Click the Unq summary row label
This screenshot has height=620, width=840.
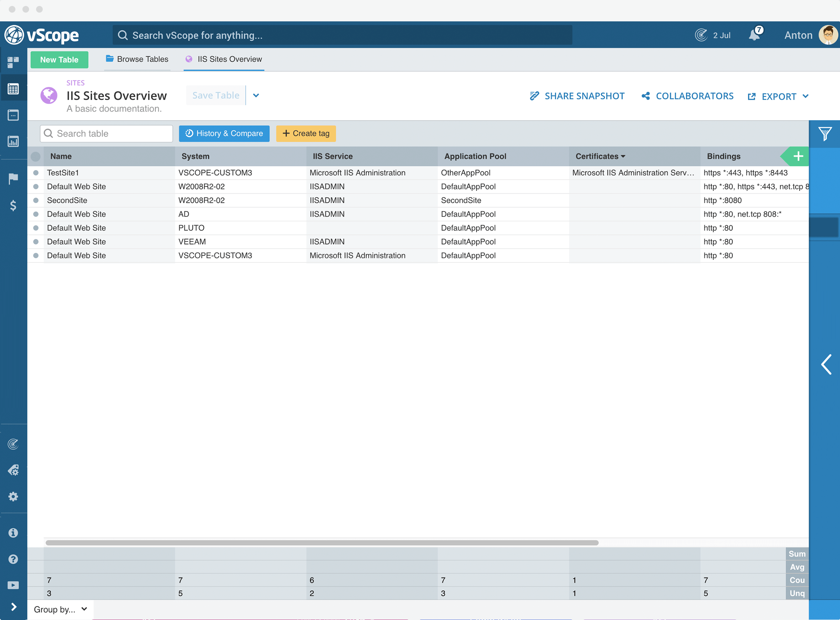pos(797,593)
